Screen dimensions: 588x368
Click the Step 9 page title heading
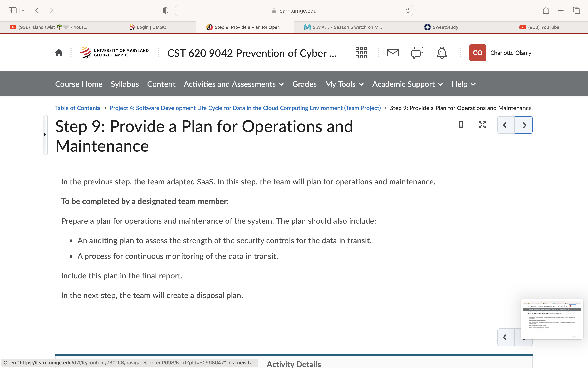click(204, 136)
